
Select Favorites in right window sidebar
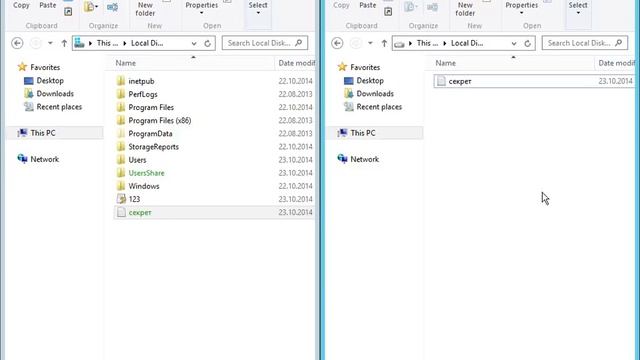point(365,67)
